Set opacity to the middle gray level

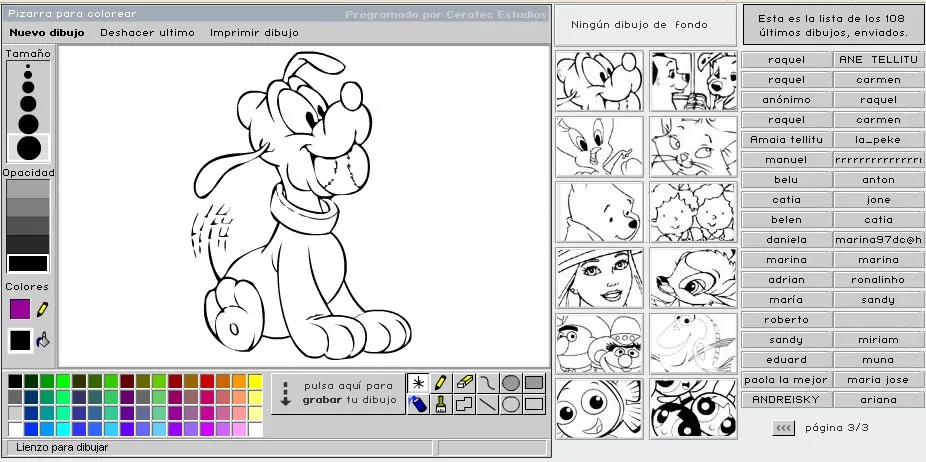(28, 226)
